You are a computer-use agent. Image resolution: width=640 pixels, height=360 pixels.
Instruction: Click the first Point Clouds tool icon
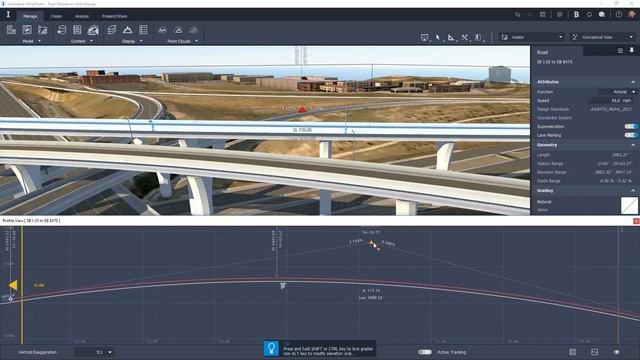(162, 30)
